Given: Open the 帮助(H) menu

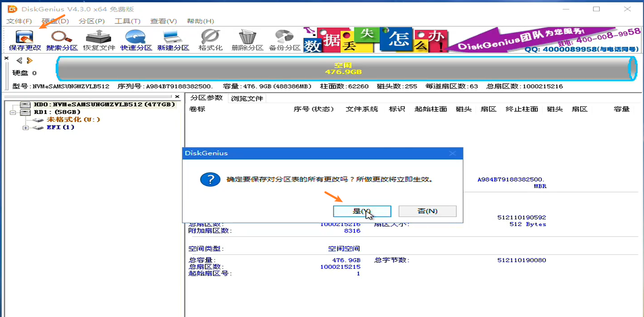Looking at the screenshot, I should point(200,21).
